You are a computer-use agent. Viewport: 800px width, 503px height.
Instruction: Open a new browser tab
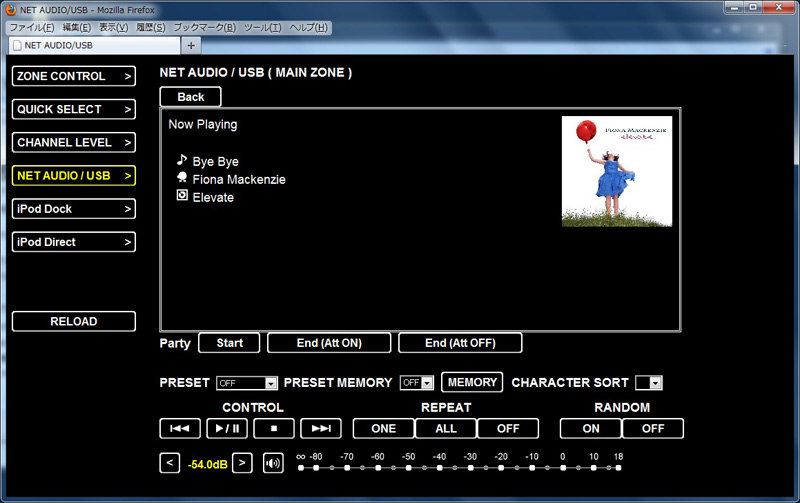click(191, 45)
